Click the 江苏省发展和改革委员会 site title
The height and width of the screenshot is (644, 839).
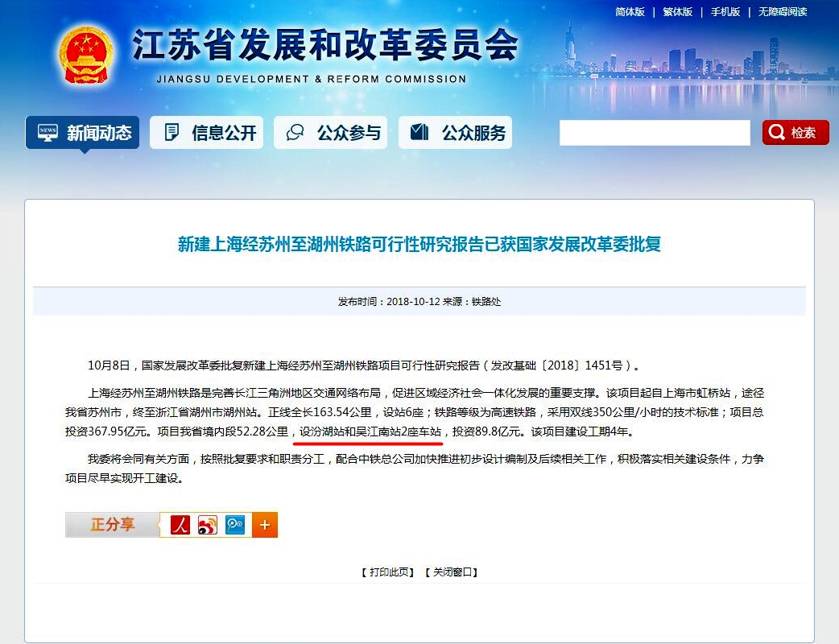click(x=325, y=47)
